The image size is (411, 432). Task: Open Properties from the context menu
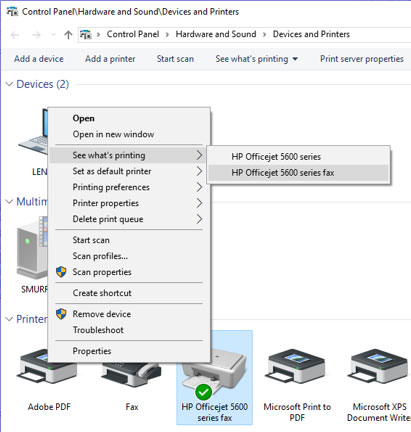[x=130, y=351]
